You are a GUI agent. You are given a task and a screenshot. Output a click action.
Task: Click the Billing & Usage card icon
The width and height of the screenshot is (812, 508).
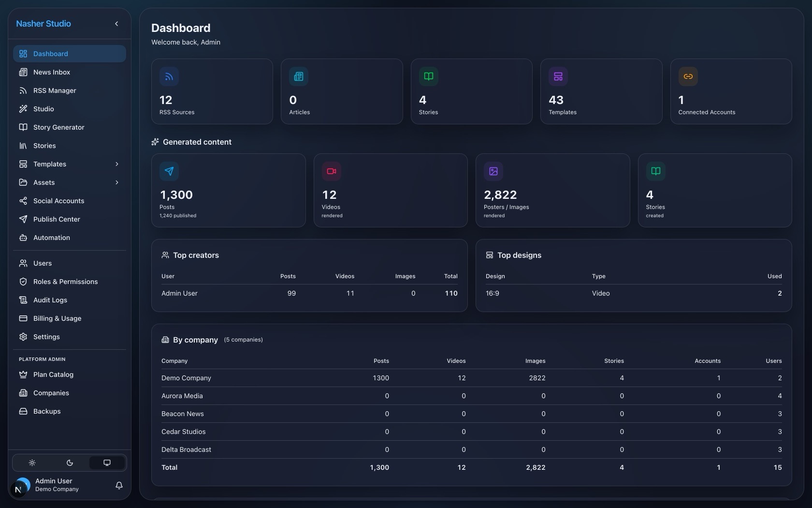click(x=23, y=318)
